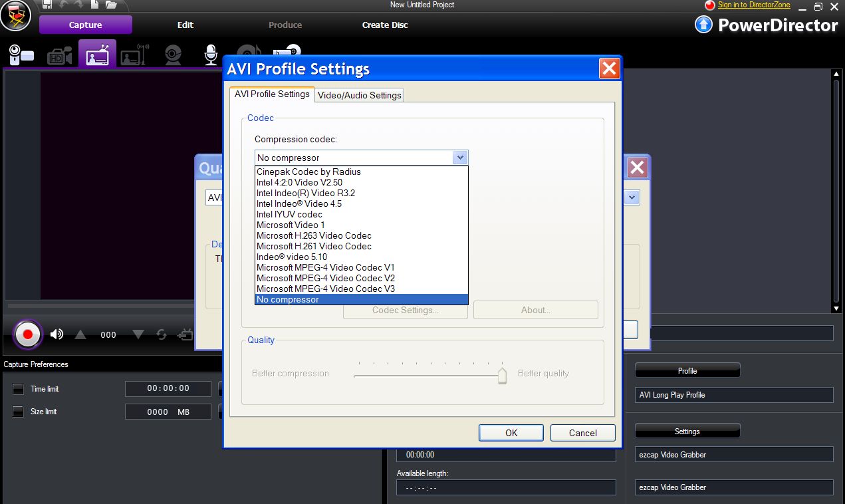Click the PowerDirector director-chair logo icon
Screen dimensions: 845x504
[16, 15]
